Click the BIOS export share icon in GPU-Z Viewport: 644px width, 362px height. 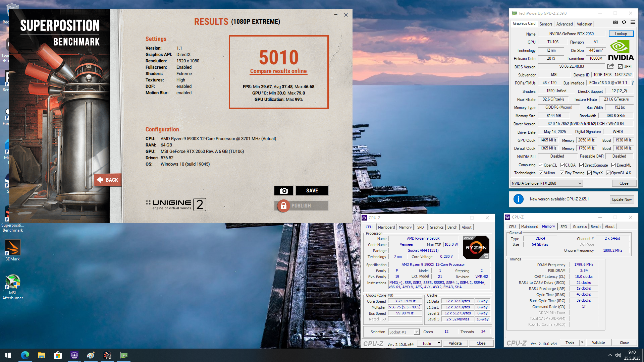click(610, 66)
